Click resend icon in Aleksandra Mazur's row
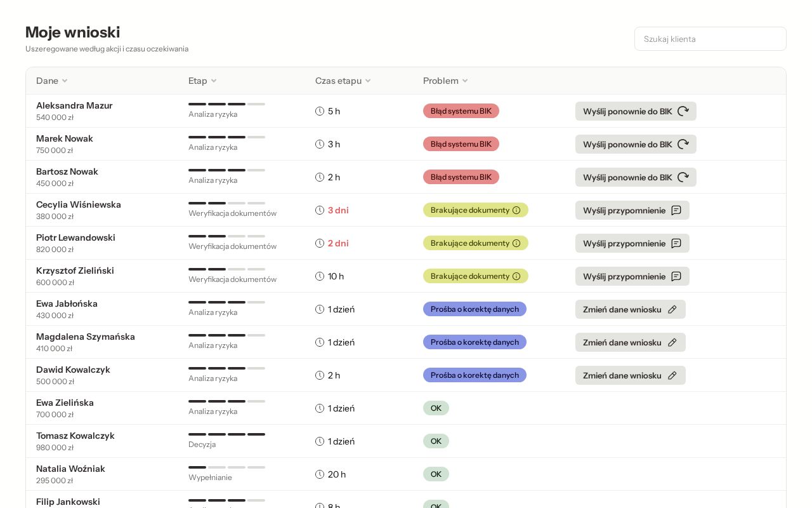This screenshot has height=508, width=812. 683,111
